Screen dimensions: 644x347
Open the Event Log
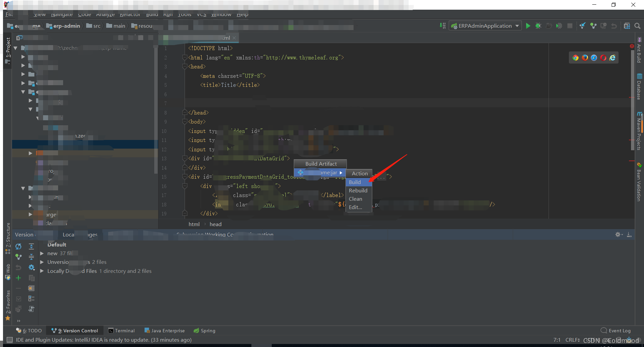point(616,331)
